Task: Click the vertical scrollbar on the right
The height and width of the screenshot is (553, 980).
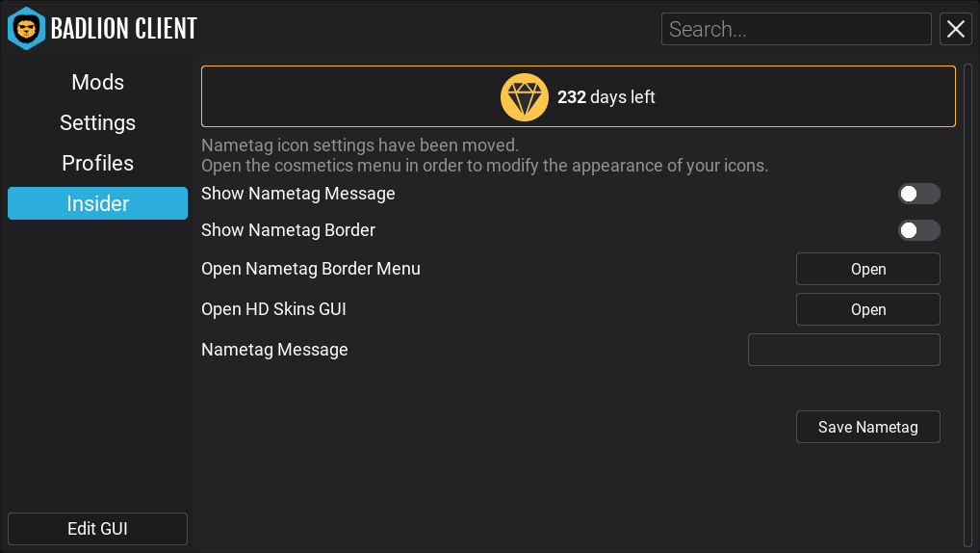Action: (x=967, y=306)
